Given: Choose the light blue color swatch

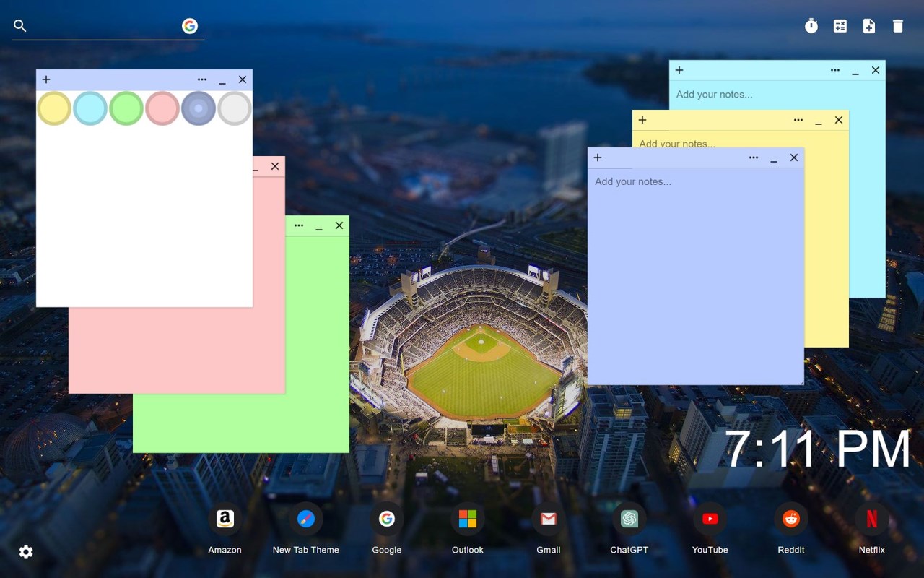Looking at the screenshot, I should [90, 108].
